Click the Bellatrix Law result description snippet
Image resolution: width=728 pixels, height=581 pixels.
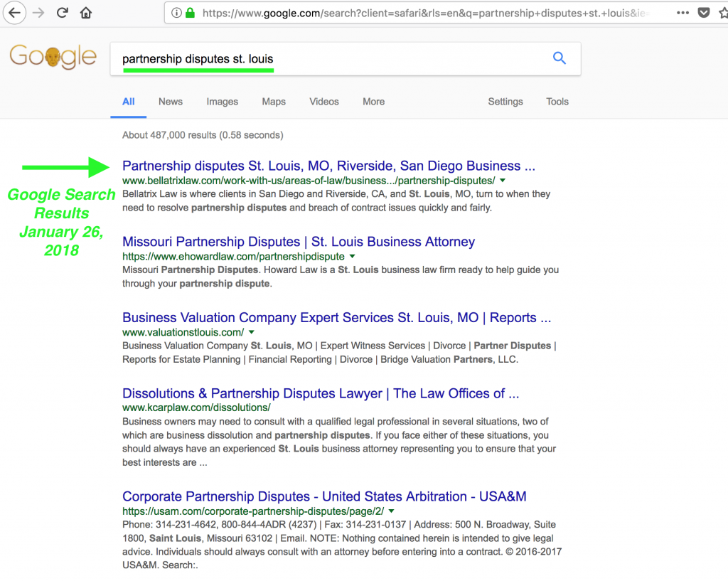click(x=336, y=201)
